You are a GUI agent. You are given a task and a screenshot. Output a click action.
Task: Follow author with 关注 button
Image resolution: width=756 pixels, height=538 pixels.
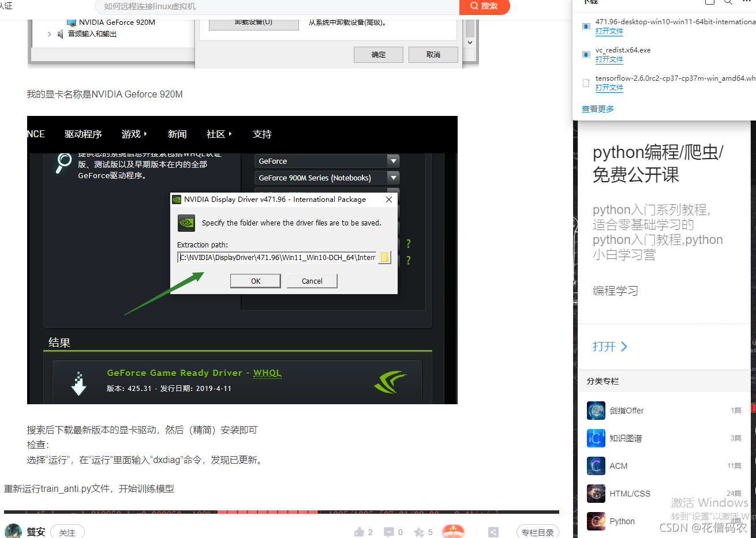(x=68, y=532)
